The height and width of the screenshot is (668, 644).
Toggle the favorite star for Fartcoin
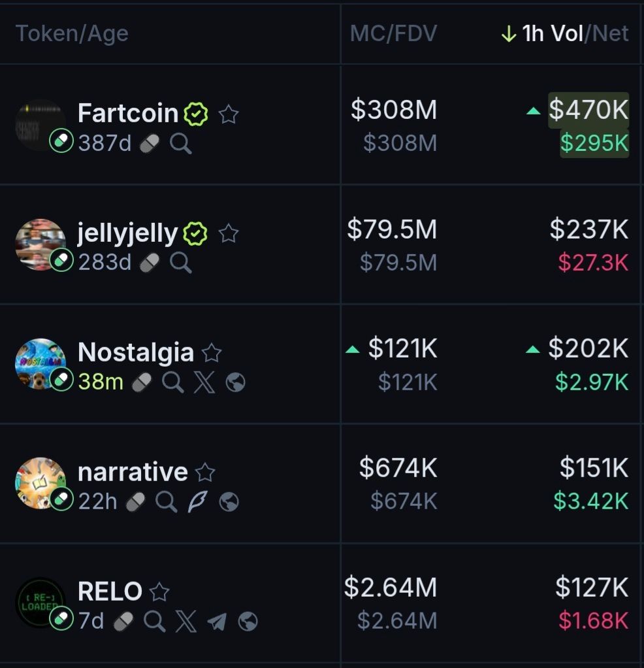[x=228, y=114]
